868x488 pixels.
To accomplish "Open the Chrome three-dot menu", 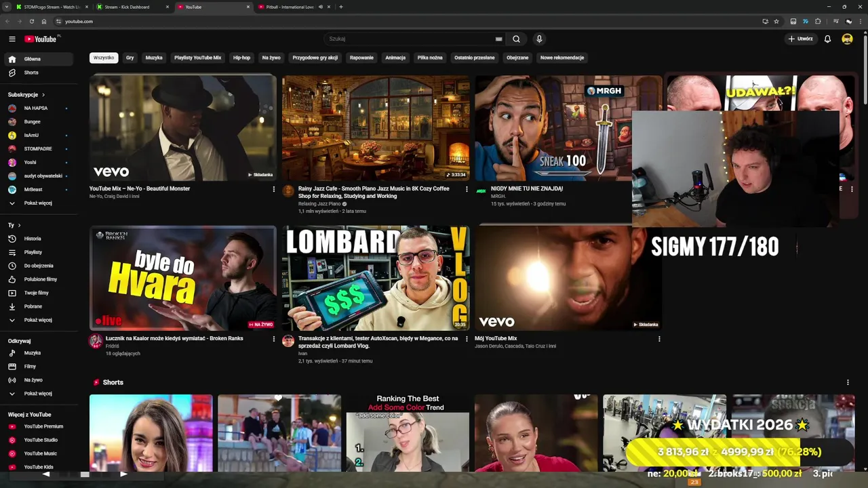I will click(x=859, y=21).
